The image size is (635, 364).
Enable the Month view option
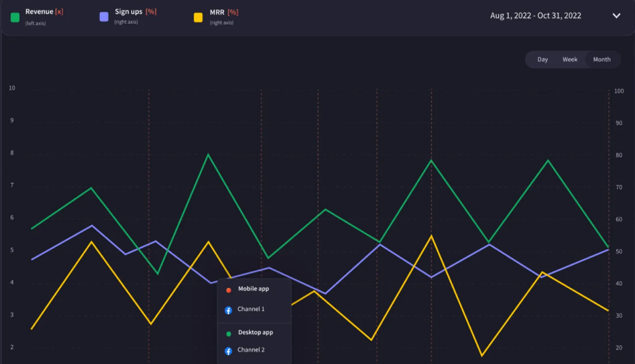click(602, 59)
